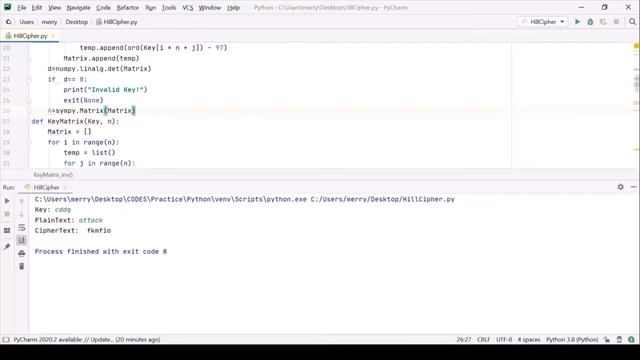Image resolution: width=640 pixels, height=360 pixels.
Task: Run HillCipher with the green toolbar play button
Action: [578, 22]
